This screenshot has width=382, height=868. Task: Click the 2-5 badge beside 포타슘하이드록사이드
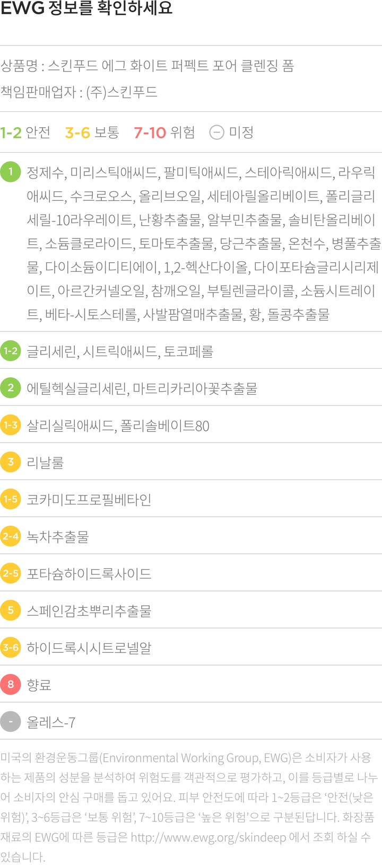(11, 573)
